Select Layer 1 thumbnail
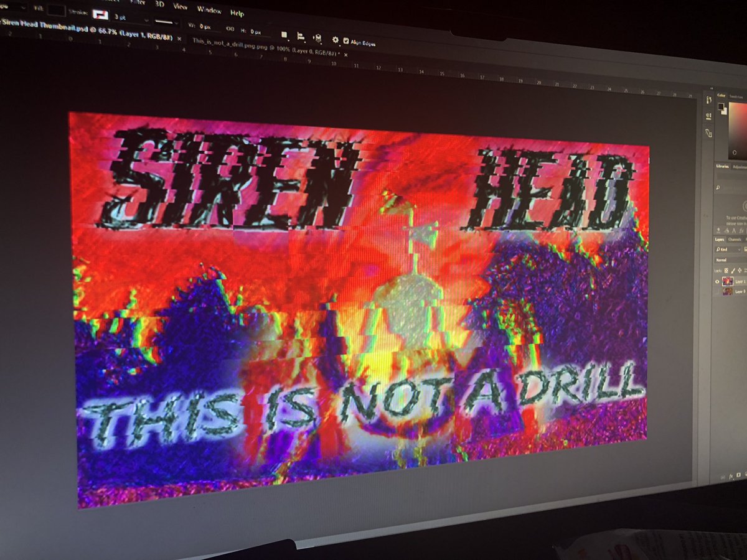 728,281
